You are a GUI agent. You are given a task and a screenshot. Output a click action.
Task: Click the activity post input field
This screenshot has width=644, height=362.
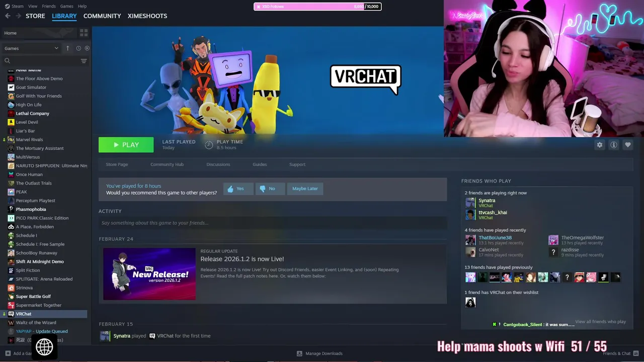273,223
